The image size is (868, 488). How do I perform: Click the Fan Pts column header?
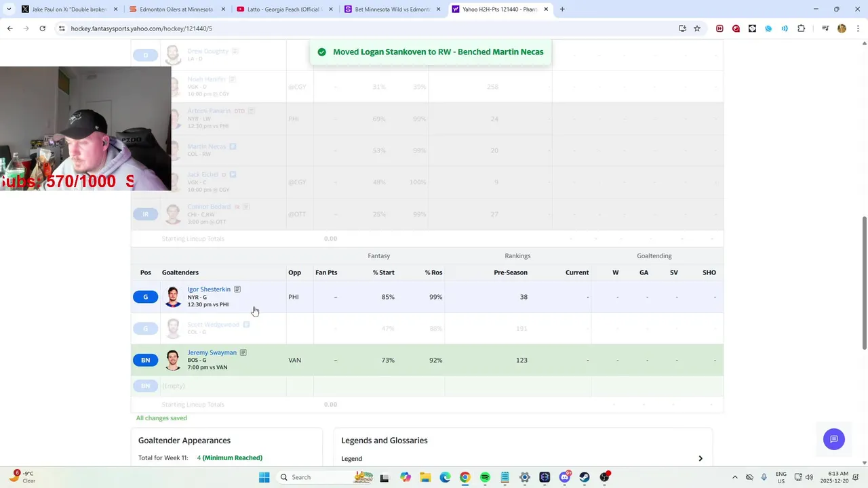coord(326,272)
